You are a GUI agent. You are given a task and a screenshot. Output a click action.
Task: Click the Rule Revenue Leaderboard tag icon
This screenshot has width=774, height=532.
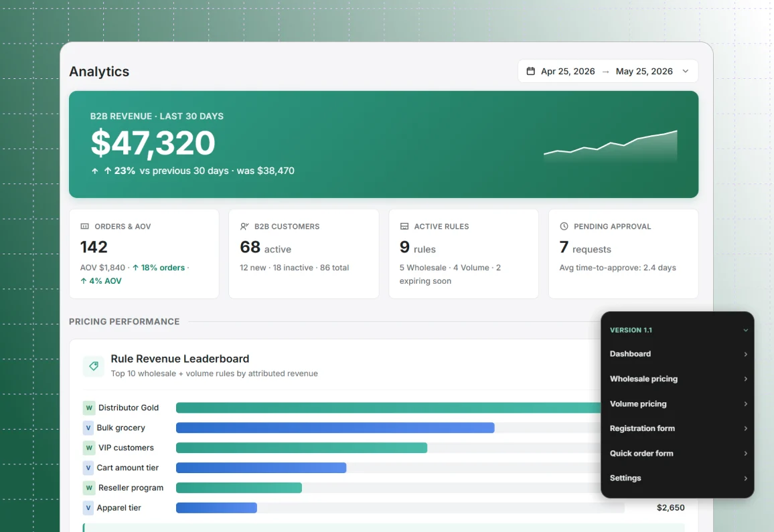point(94,366)
